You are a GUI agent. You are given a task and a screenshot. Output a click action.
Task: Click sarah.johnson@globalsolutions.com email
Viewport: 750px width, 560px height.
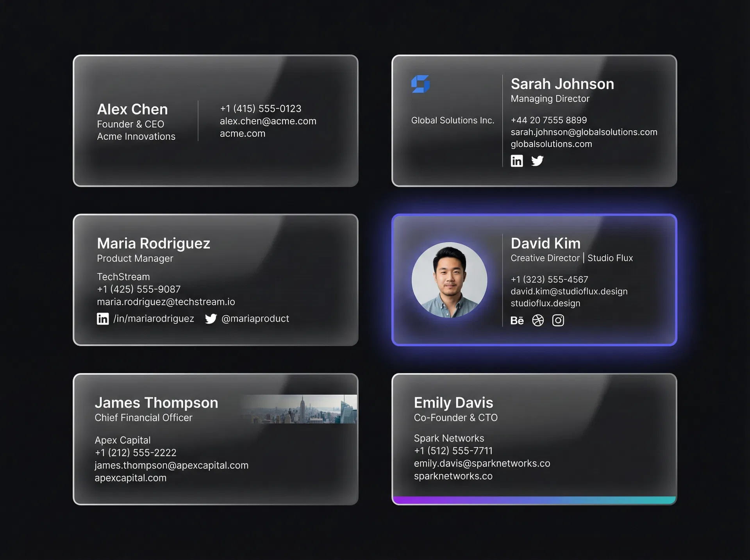pos(584,132)
